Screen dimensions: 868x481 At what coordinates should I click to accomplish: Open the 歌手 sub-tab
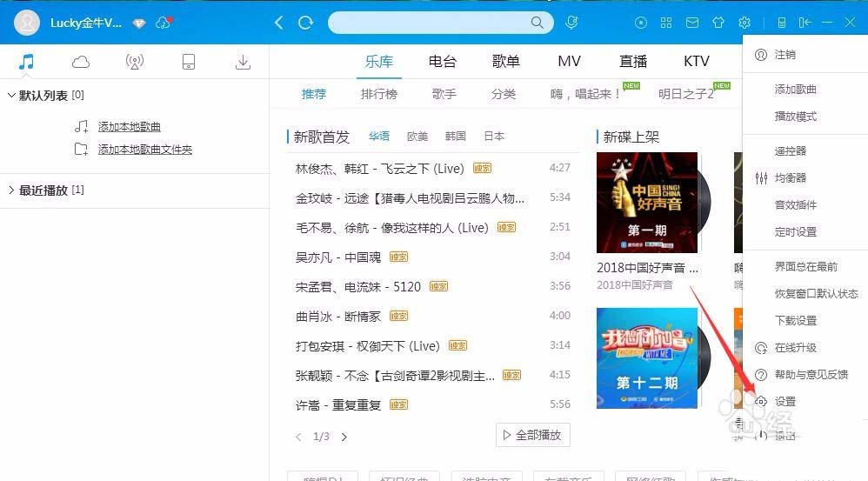pos(444,94)
